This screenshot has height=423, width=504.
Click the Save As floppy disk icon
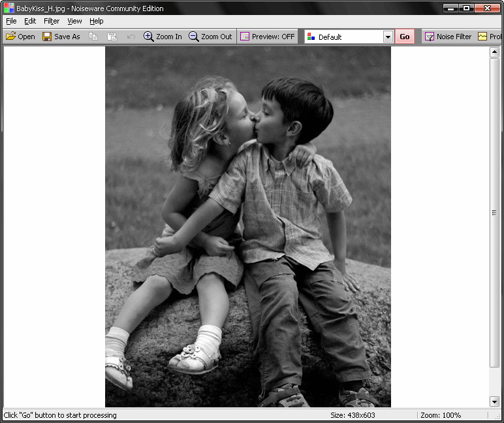point(47,37)
